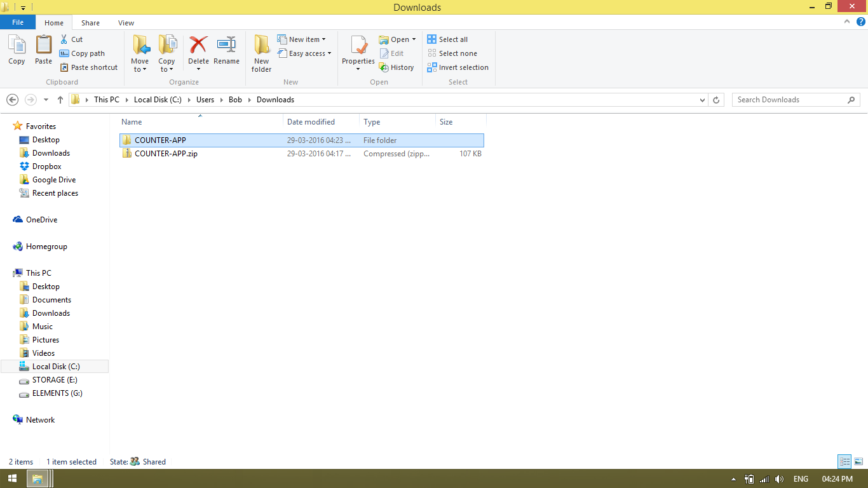The image size is (868, 488).
Task: Click the volume speaker tray icon
Action: (x=780, y=479)
